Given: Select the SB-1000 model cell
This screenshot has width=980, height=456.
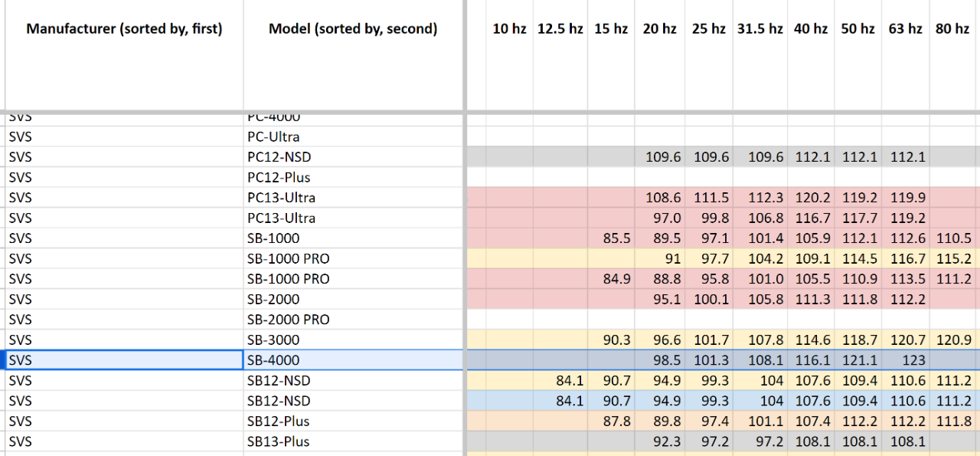Looking at the screenshot, I should pos(353,238).
